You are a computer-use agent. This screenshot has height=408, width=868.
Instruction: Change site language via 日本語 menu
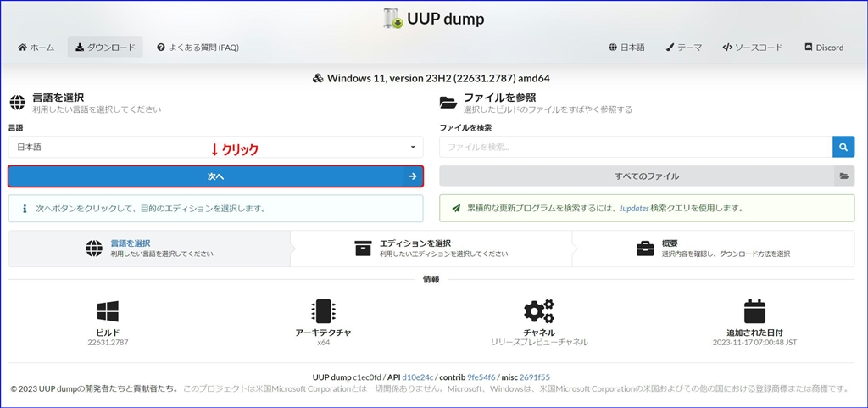[626, 48]
